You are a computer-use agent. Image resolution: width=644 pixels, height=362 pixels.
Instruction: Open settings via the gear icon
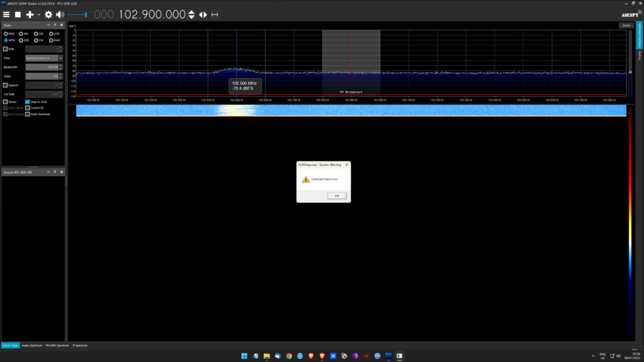click(48, 14)
